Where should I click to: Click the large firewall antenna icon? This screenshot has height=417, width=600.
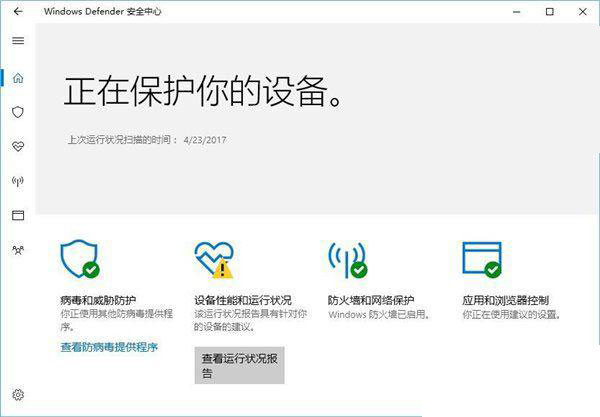pyautogui.click(x=346, y=259)
